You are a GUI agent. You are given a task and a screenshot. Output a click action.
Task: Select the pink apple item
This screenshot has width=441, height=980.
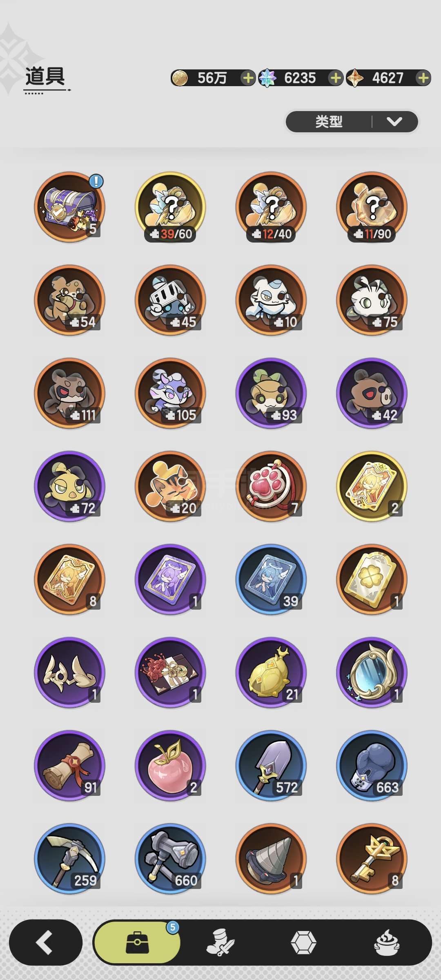tap(170, 766)
